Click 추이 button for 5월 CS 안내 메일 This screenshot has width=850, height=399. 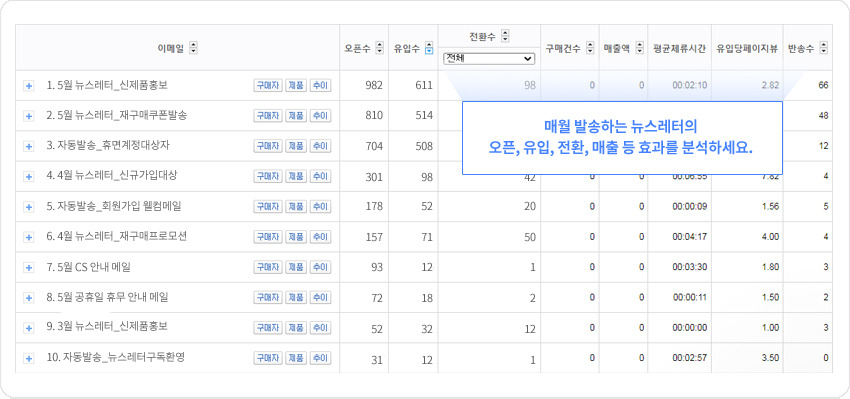pos(320,268)
